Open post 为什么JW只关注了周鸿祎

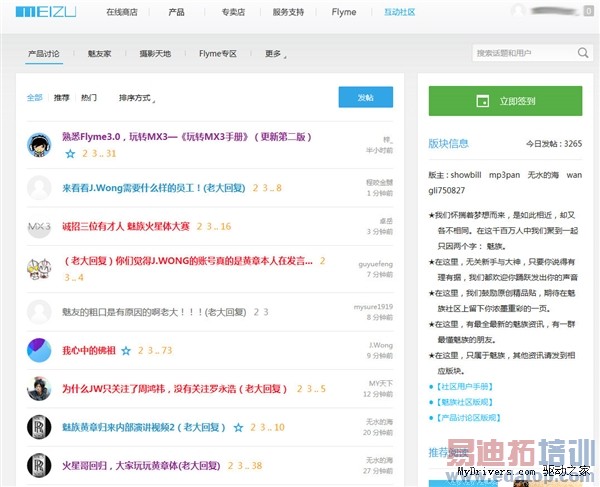pyautogui.click(x=174, y=389)
